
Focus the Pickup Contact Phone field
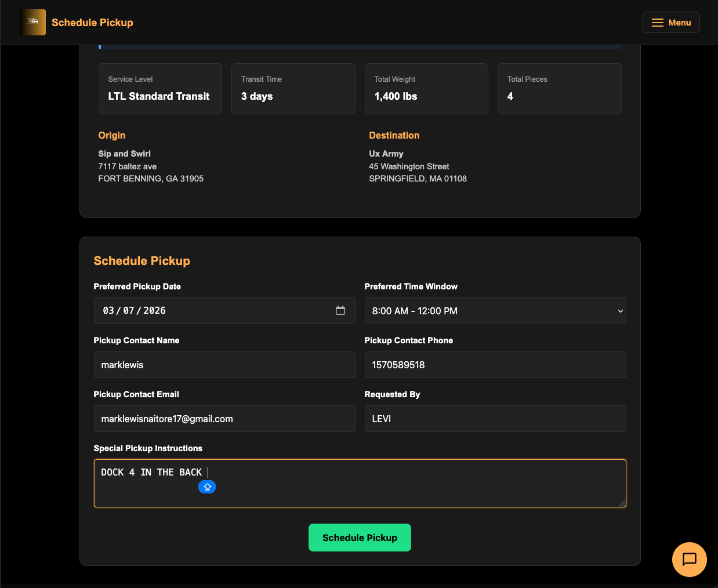tap(495, 365)
